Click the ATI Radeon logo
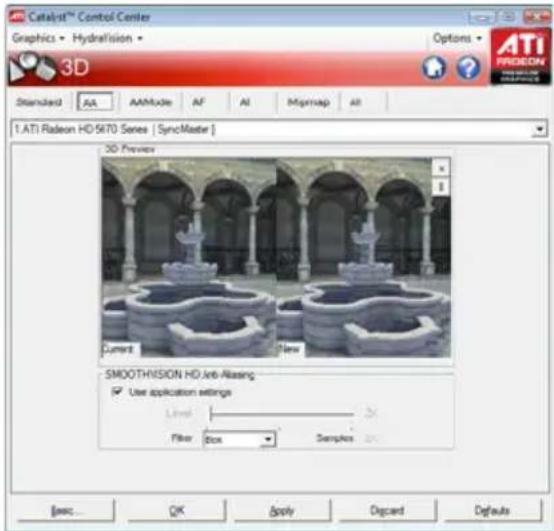The width and height of the screenshot is (554, 531). [x=520, y=57]
